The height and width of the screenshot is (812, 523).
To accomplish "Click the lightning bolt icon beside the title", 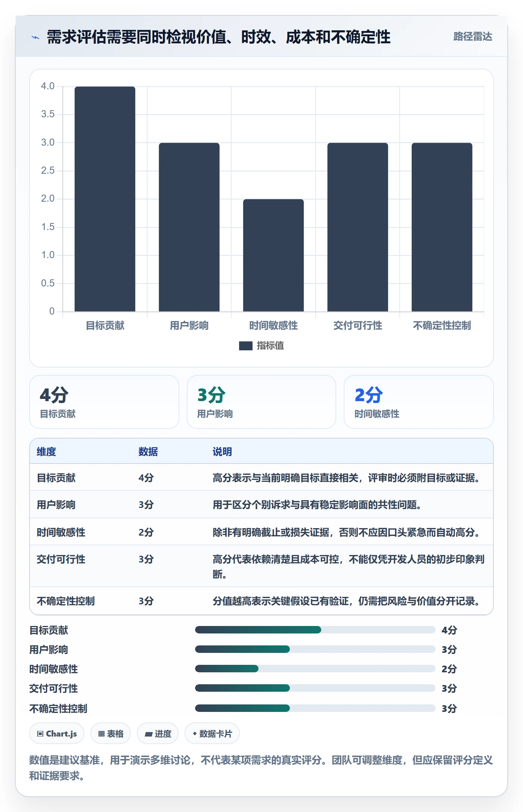I will tap(35, 37).
